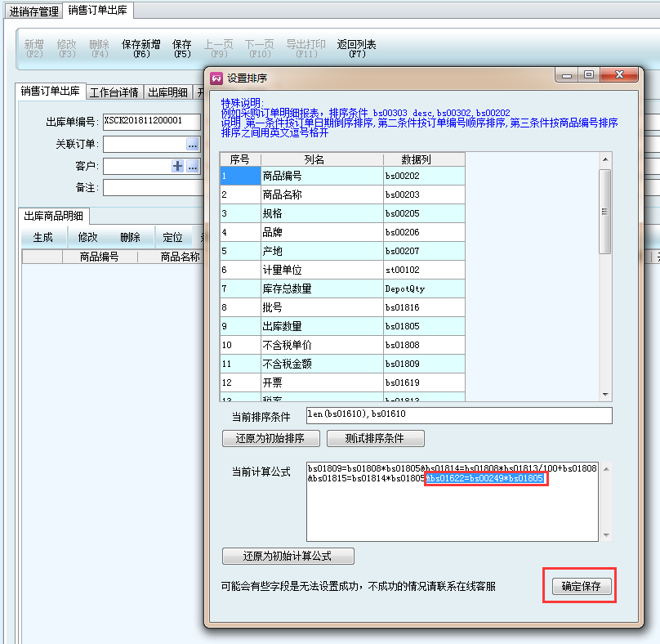Click 保存新增 (F6) in the toolbar

pos(140,48)
